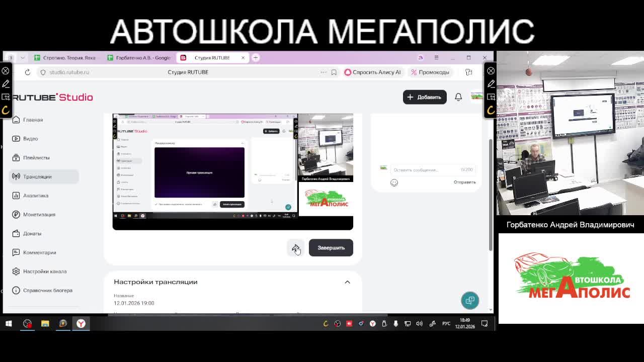Screen dimensions: 644x362
Task: Open the browser hamburger menu
Action: click(x=436, y=58)
